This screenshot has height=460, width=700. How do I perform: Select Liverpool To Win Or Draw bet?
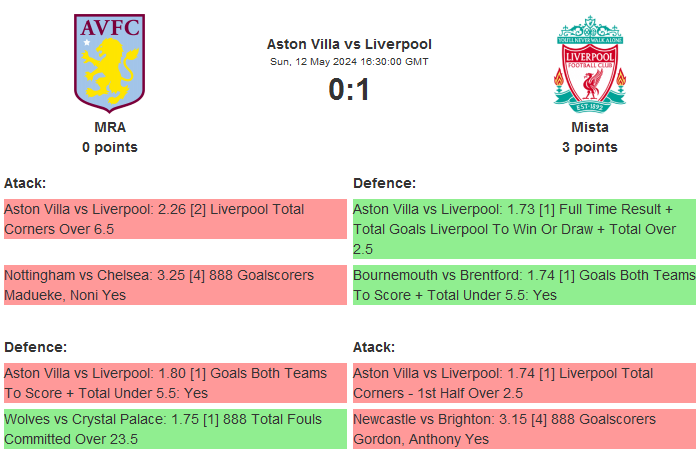(x=523, y=229)
